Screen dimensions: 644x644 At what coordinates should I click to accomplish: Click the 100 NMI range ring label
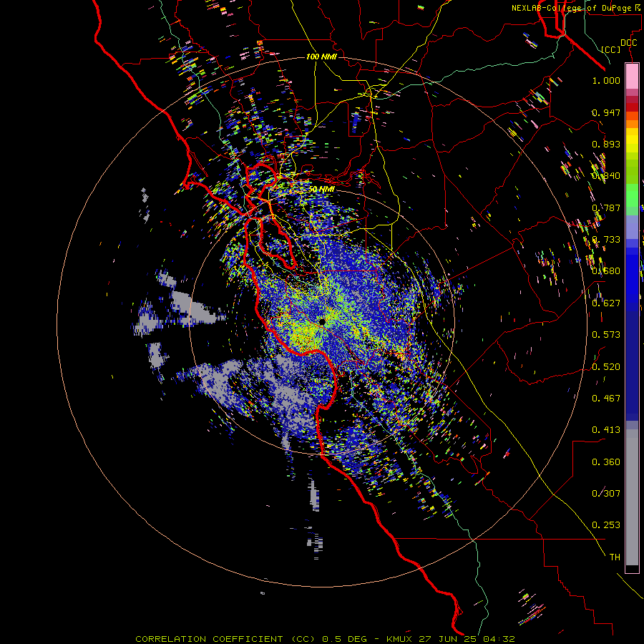[x=321, y=57]
